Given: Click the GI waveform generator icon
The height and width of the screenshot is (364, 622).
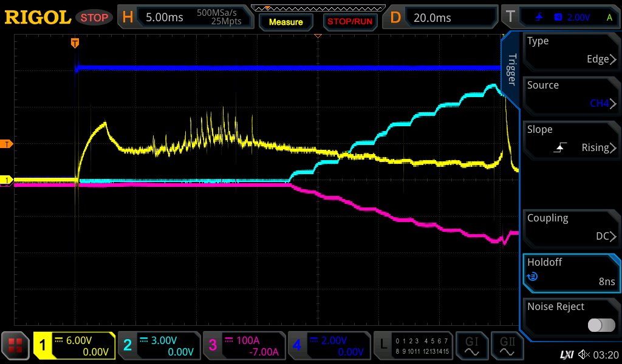Looking at the screenshot, I should click(471, 346).
